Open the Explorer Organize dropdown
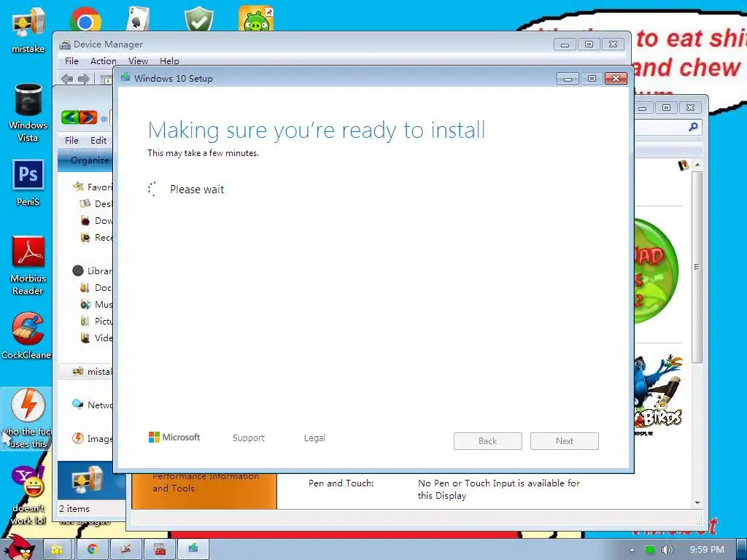The height and width of the screenshot is (560, 747). 89,160
